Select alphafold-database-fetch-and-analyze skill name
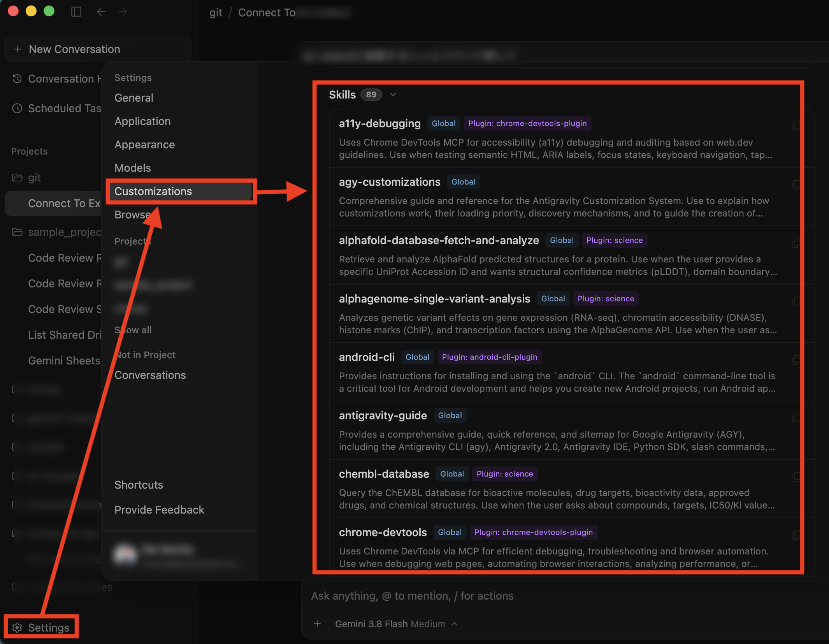The width and height of the screenshot is (829, 644). pos(439,240)
